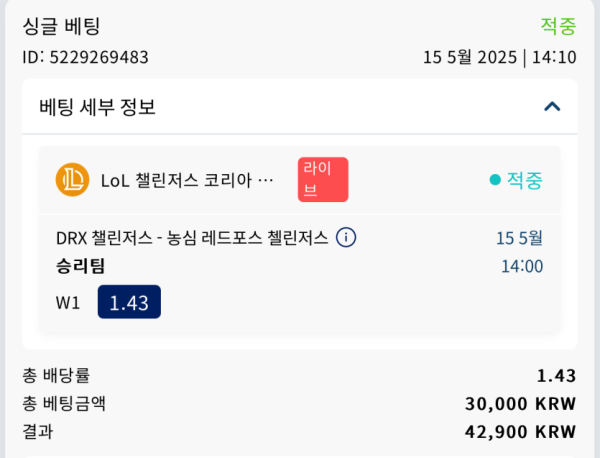600x458 pixels.
Task: Click the orange LoL league logo icon
Action: [x=72, y=179]
